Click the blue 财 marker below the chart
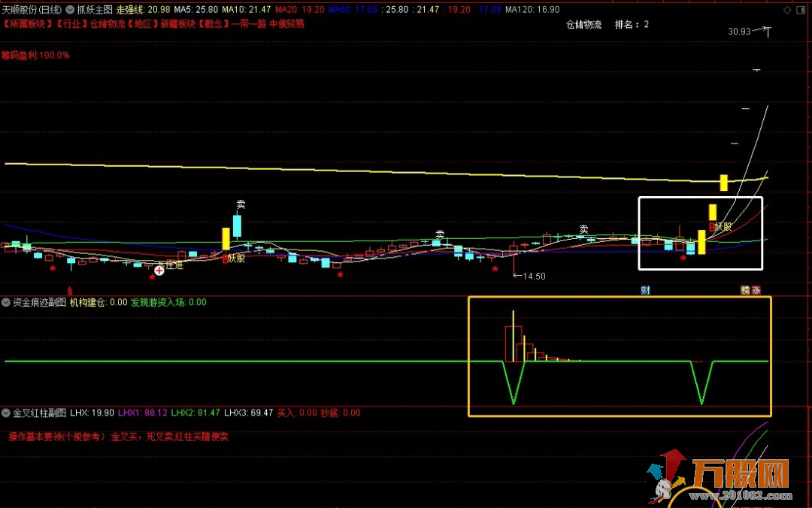 (645, 290)
